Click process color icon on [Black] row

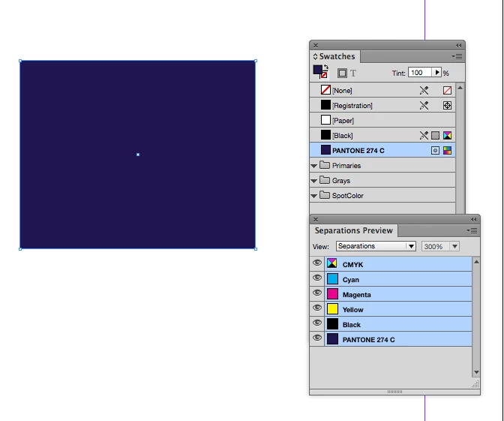point(435,135)
